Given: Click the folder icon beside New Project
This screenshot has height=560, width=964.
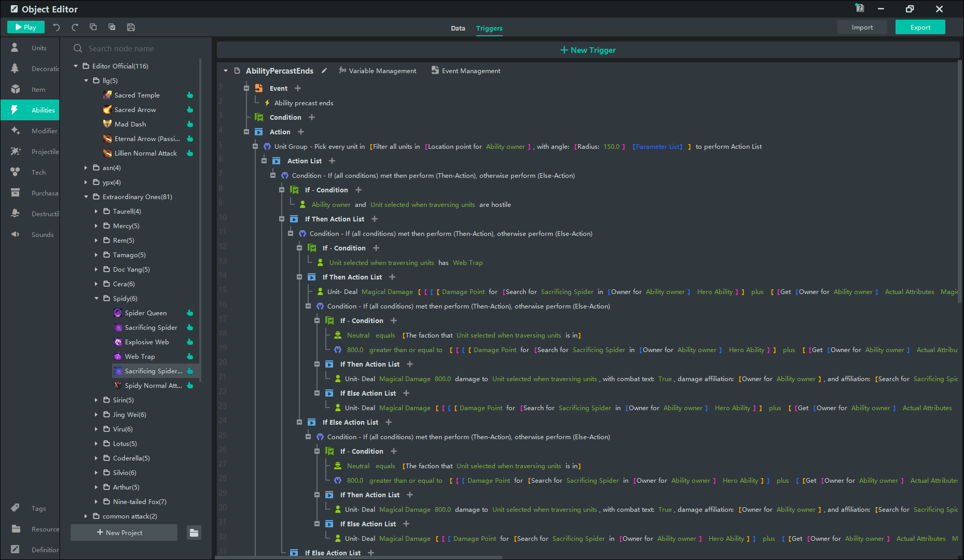Looking at the screenshot, I should (x=194, y=533).
